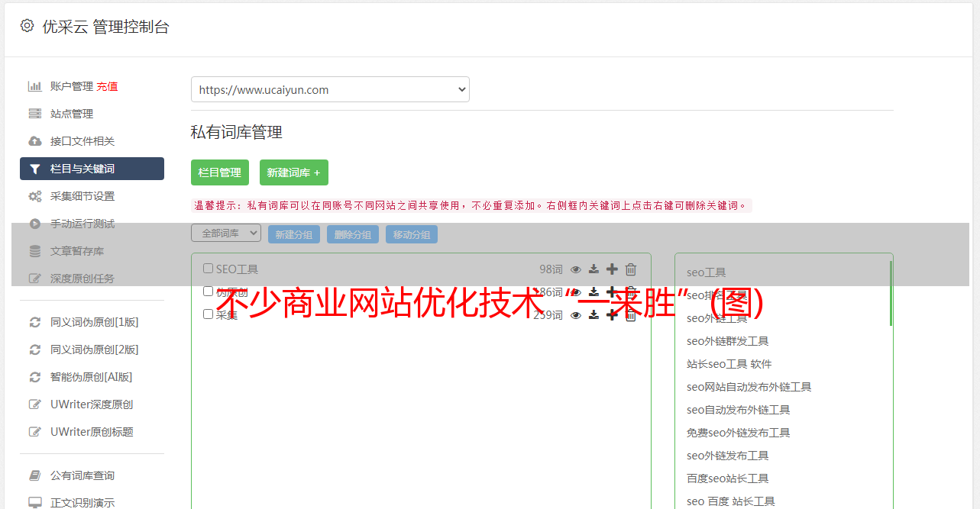Open 账户管理 in the sidebar
Image resolution: width=980 pixels, height=509 pixels.
tap(72, 86)
